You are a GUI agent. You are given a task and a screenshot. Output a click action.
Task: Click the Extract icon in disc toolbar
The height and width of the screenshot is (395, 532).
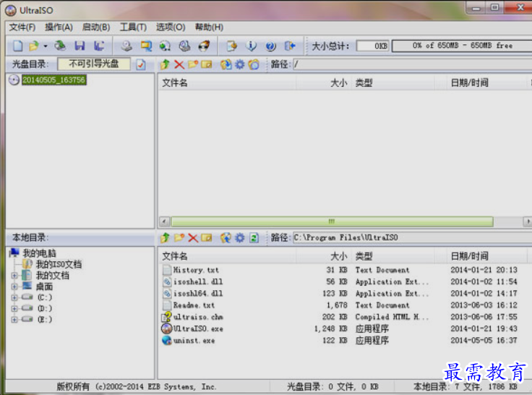point(226,64)
